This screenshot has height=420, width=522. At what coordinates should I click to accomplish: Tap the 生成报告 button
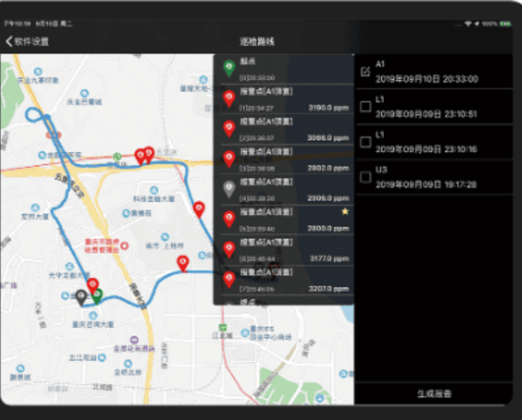tap(434, 393)
